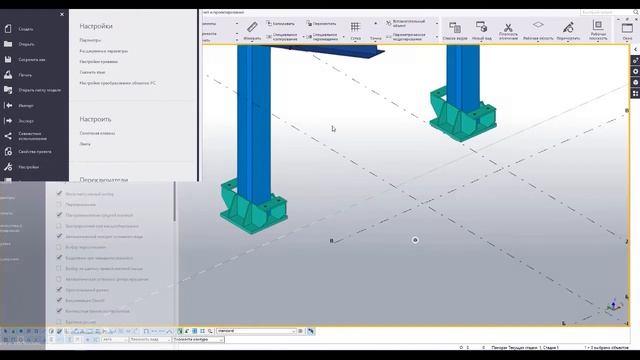Viewport: 640px width, 360px height.
Task: Create a Новый вид new view
Action: (482, 31)
